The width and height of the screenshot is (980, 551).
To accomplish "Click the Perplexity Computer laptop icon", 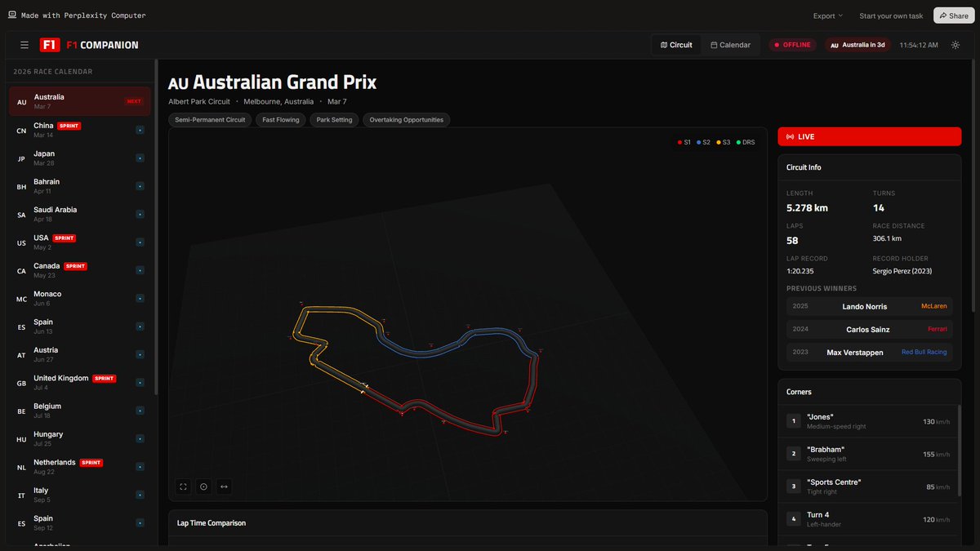I will click(x=12, y=15).
